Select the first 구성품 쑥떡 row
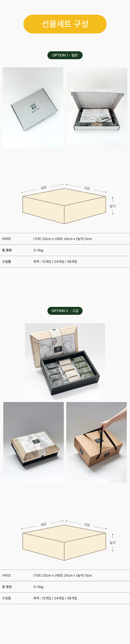Image resolution: width=130 pixels, height=644 pixels. pos(65,262)
